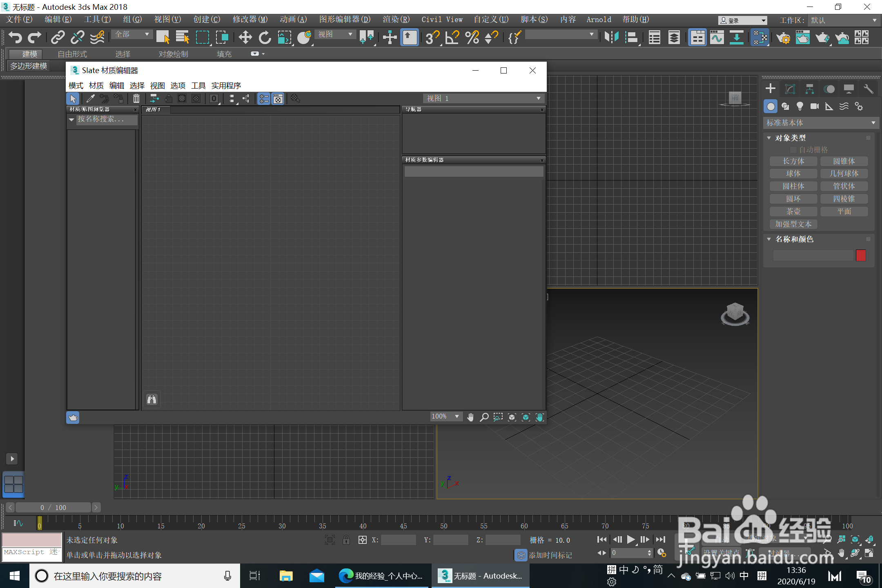Choose the Bind to Space Warp tool
Screen dimensions: 882x588
(x=97, y=38)
